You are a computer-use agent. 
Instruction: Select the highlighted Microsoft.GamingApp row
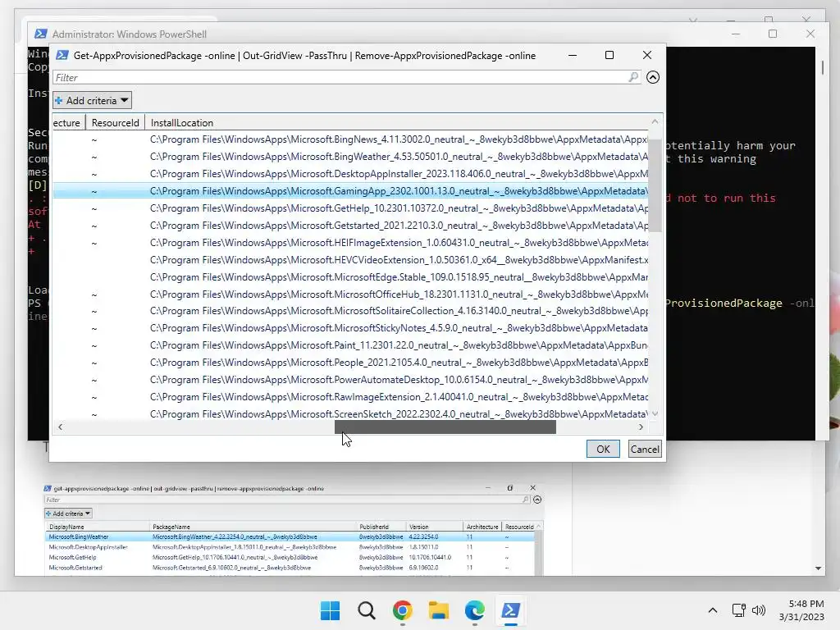point(350,190)
